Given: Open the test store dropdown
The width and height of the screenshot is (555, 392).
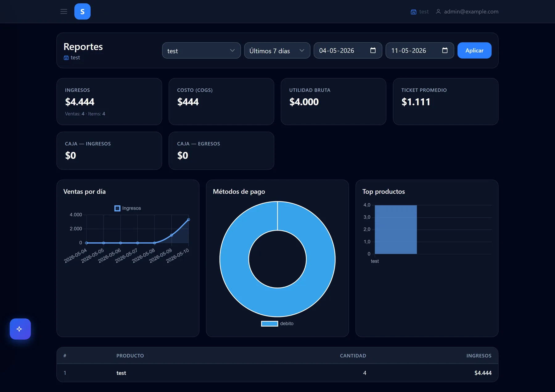Looking at the screenshot, I should tap(201, 51).
